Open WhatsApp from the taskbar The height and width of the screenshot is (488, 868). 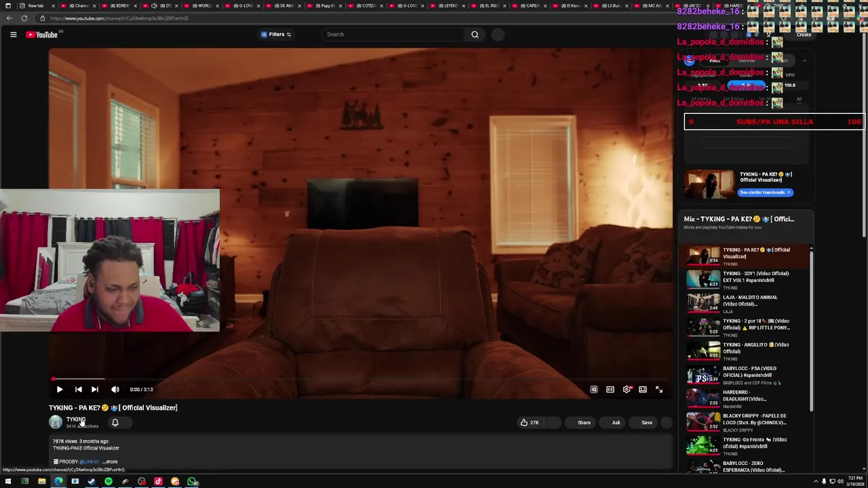click(x=193, y=482)
